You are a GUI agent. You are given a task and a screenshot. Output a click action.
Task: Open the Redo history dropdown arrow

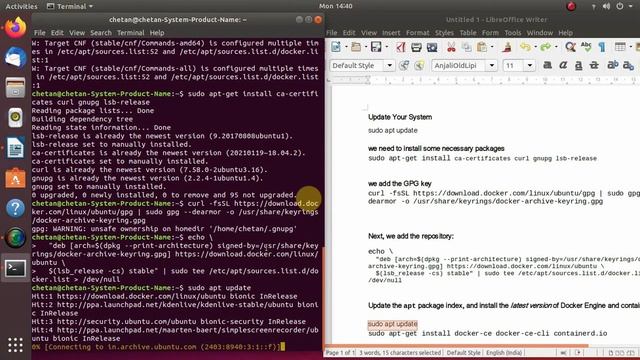coord(556,47)
